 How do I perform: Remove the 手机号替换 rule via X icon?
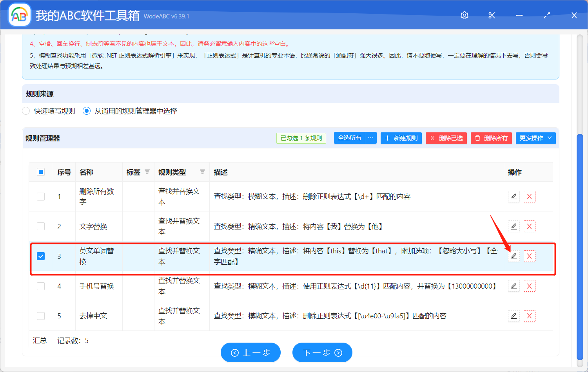tap(530, 286)
